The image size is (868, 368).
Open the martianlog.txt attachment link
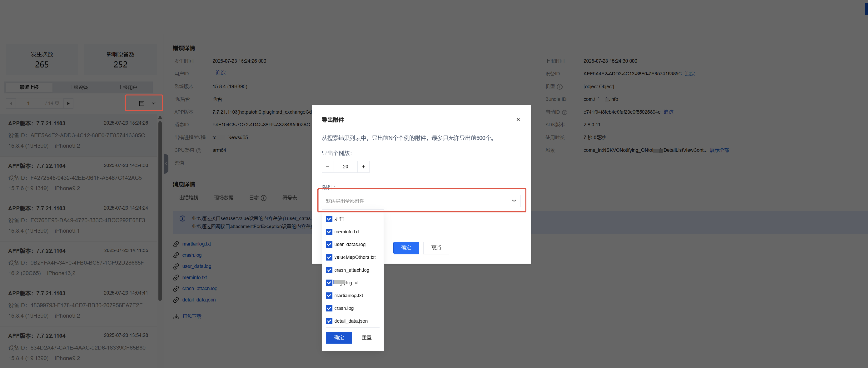(196, 244)
